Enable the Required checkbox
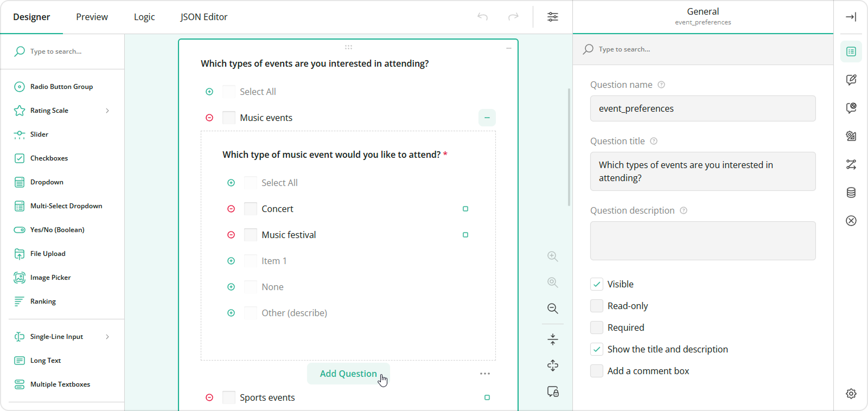The image size is (868, 411). point(597,327)
